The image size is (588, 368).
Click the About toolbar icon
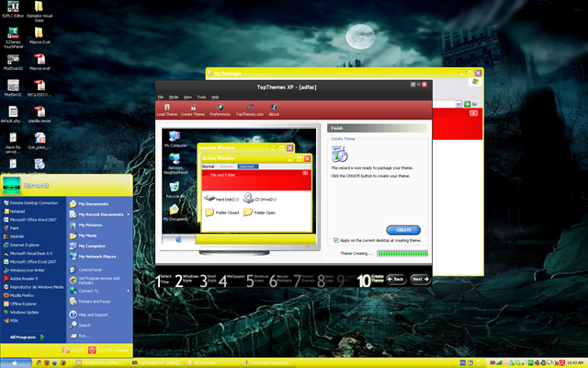pyautogui.click(x=274, y=110)
